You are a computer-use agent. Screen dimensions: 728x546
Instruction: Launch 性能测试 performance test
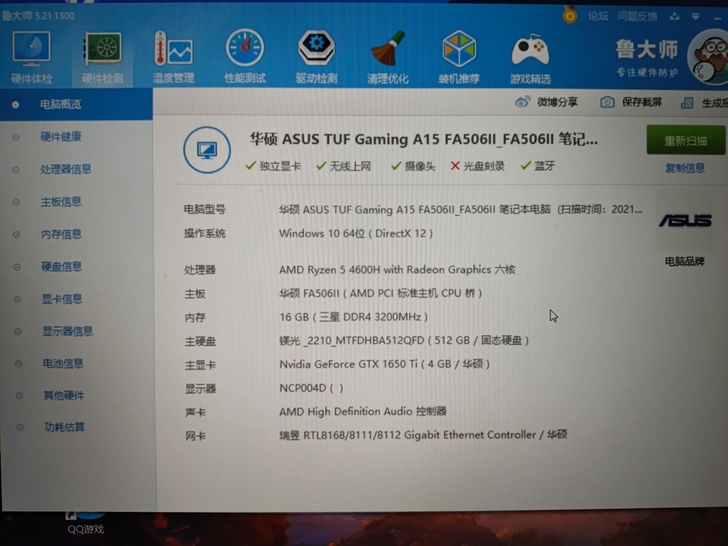pyautogui.click(x=245, y=58)
